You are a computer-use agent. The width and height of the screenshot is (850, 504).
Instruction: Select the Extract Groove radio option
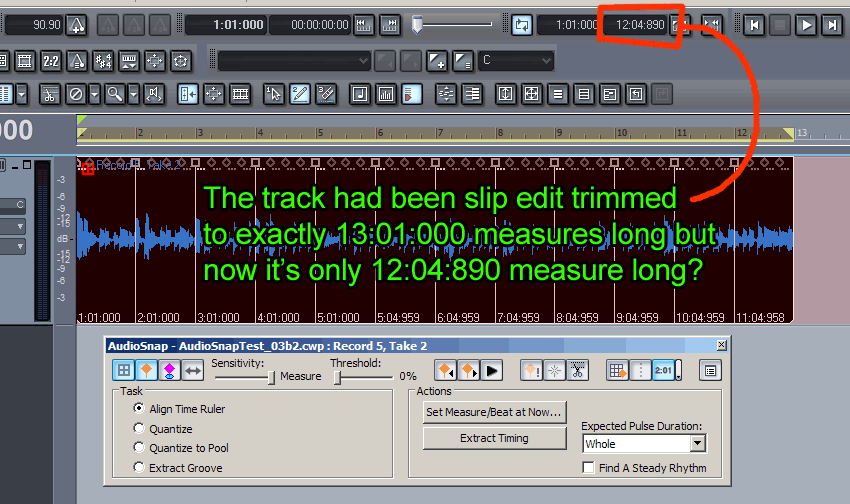coord(139,468)
